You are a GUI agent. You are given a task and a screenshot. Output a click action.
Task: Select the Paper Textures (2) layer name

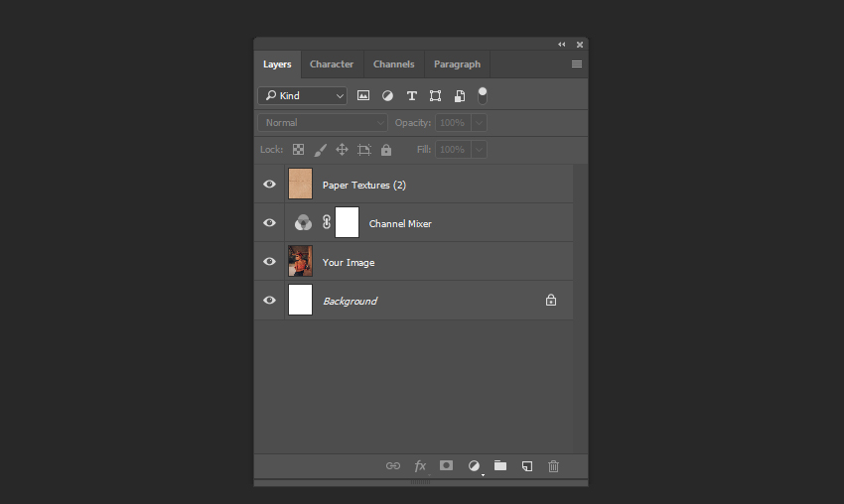(363, 186)
